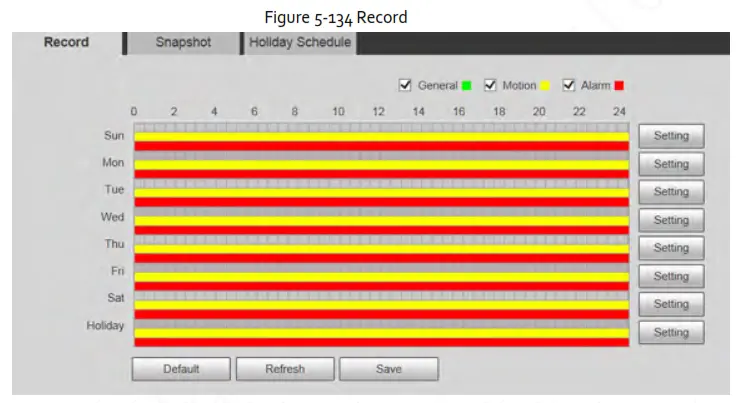Click the Thu day label

point(114,244)
